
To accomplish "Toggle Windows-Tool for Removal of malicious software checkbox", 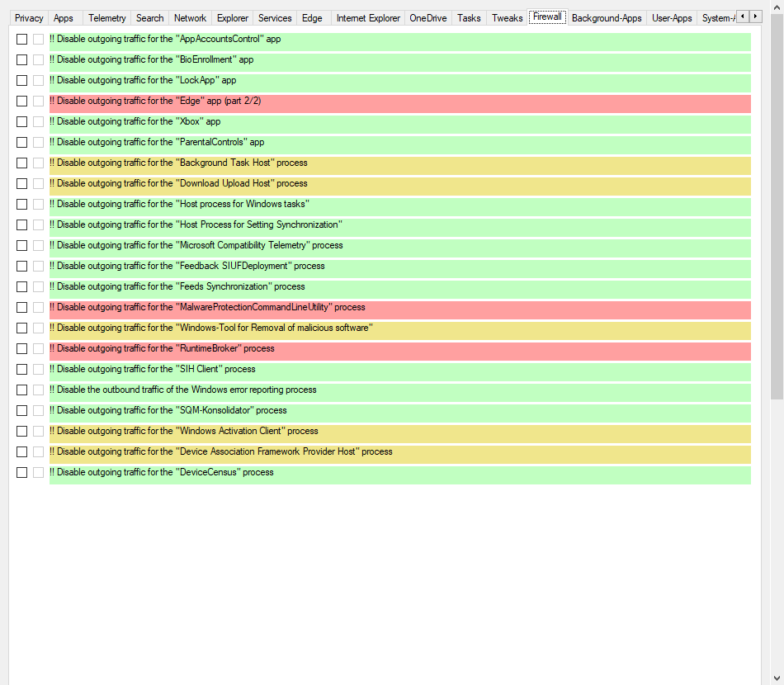I will 22,328.
